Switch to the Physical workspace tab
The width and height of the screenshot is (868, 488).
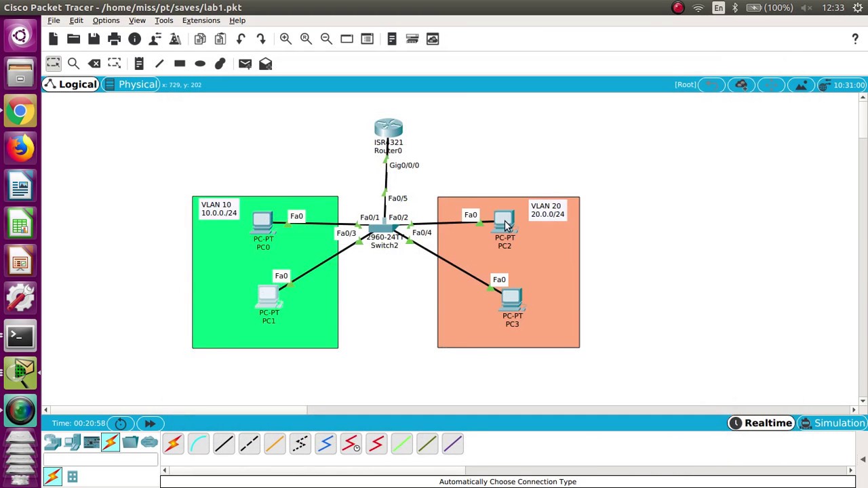tap(132, 84)
